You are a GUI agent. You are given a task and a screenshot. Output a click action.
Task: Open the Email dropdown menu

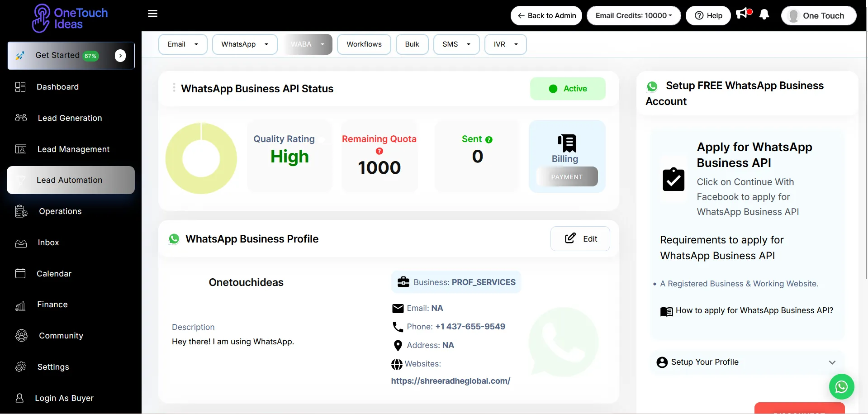183,44
